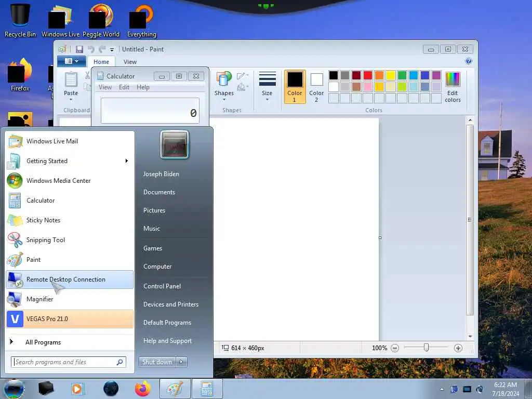Click the Shut down button
This screenshot has width=532, height=399.
coord(157,362)
